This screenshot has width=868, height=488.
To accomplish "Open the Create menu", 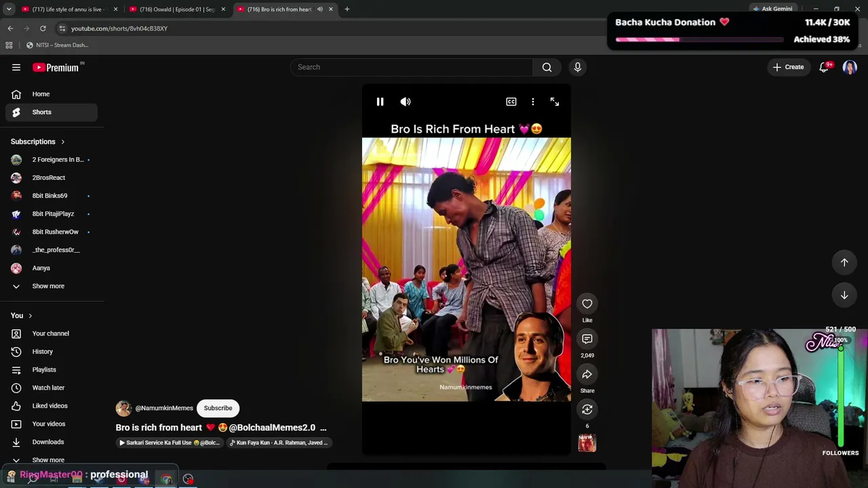I will pyautogui.click(x=788, y=67).
